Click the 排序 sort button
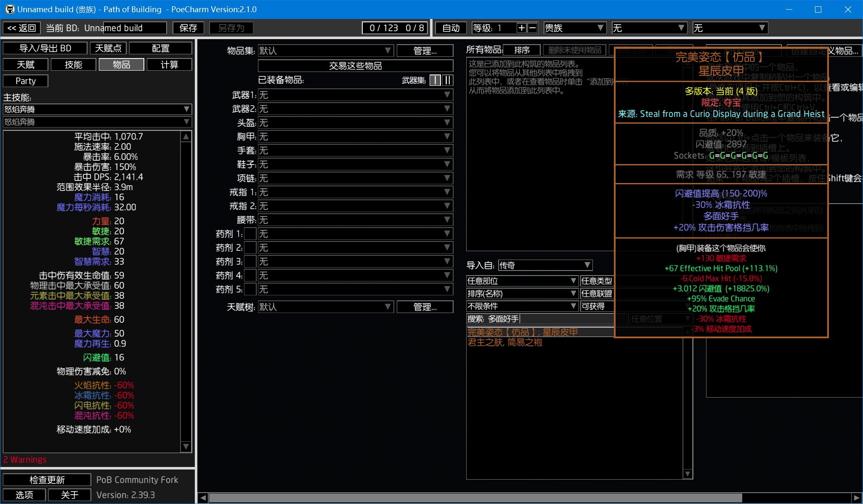The image size is (863, 504). (x=522, y=50)
